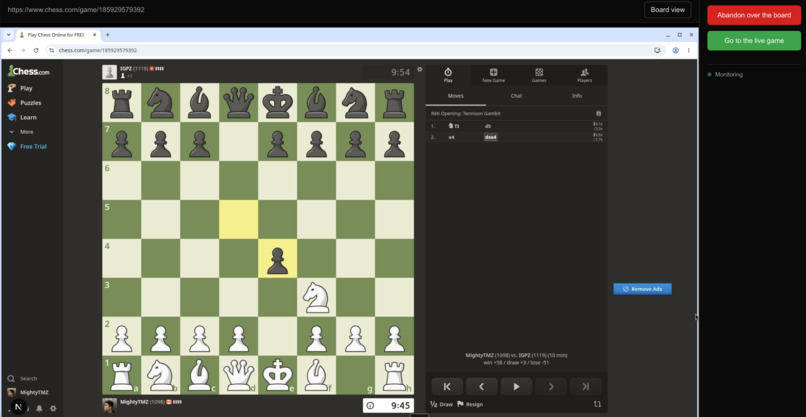Click browser forward arrow
This screenshot has height=417, width=806.
(x=23, y=50)
